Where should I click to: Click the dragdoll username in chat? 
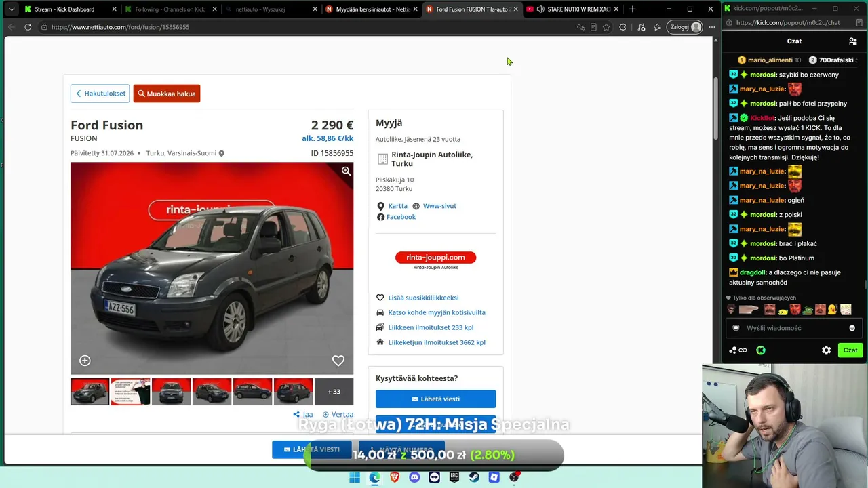(x=753, y=272)
